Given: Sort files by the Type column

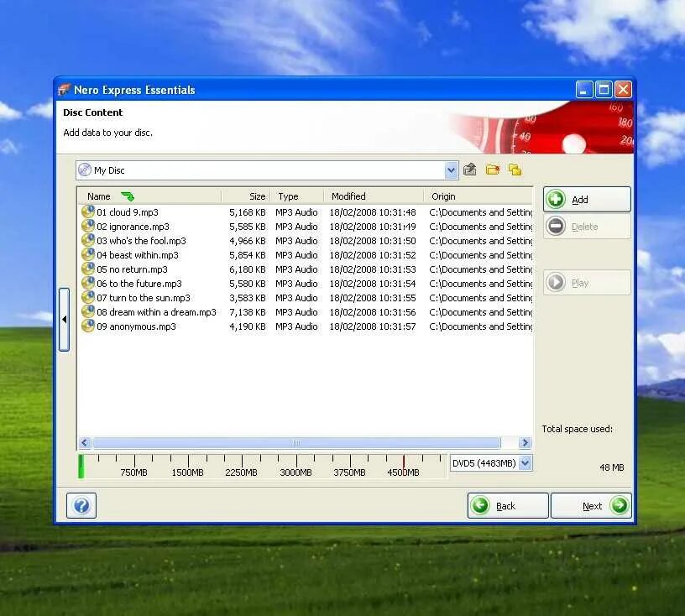Looking at the screenshot, I should (x=297, y=196).
